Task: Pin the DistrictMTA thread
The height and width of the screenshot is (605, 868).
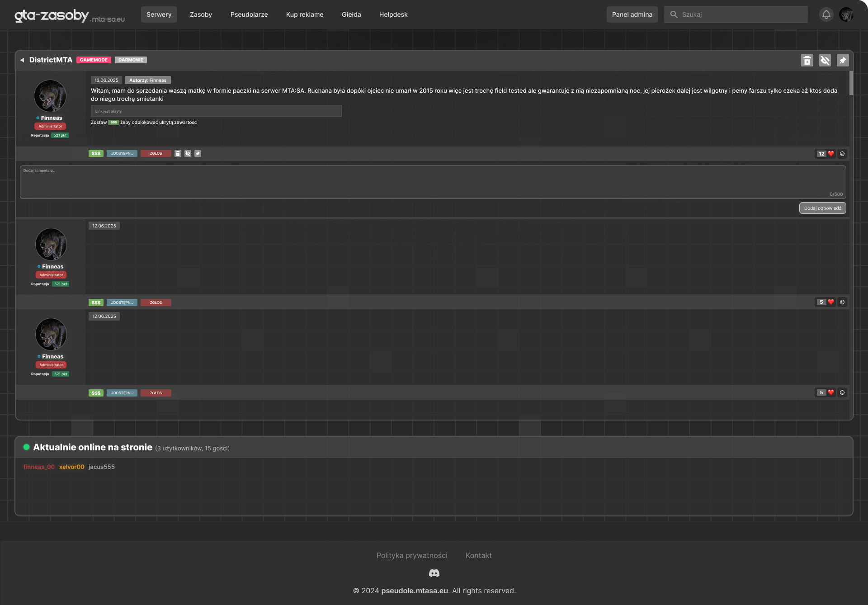Action: 843,61
